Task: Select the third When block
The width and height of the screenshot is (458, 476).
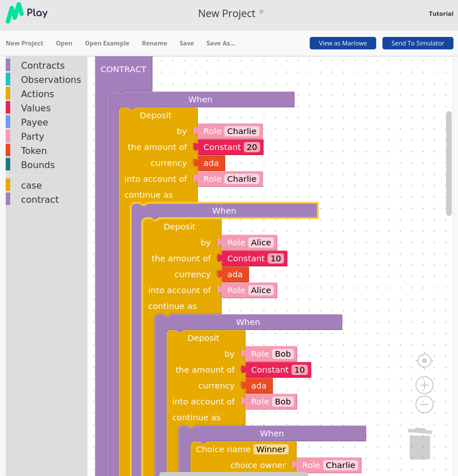Action: pyautogui.click(x=248, y=322)
